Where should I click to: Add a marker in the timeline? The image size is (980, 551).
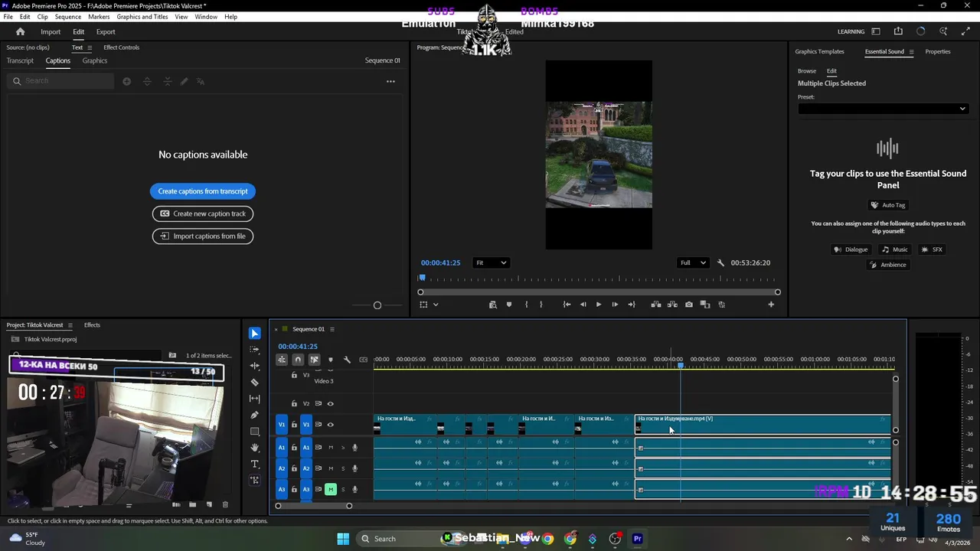[x=331, y=360]
